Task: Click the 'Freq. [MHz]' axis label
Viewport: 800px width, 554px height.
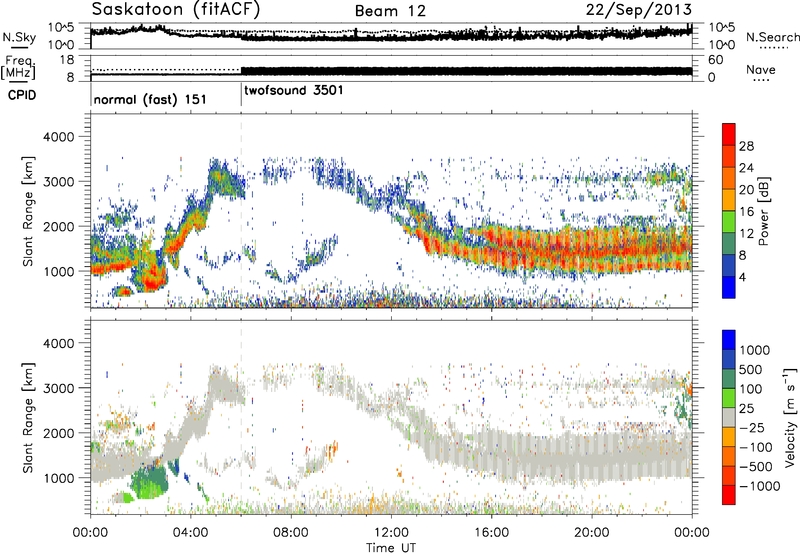Action: coord(19,67)
